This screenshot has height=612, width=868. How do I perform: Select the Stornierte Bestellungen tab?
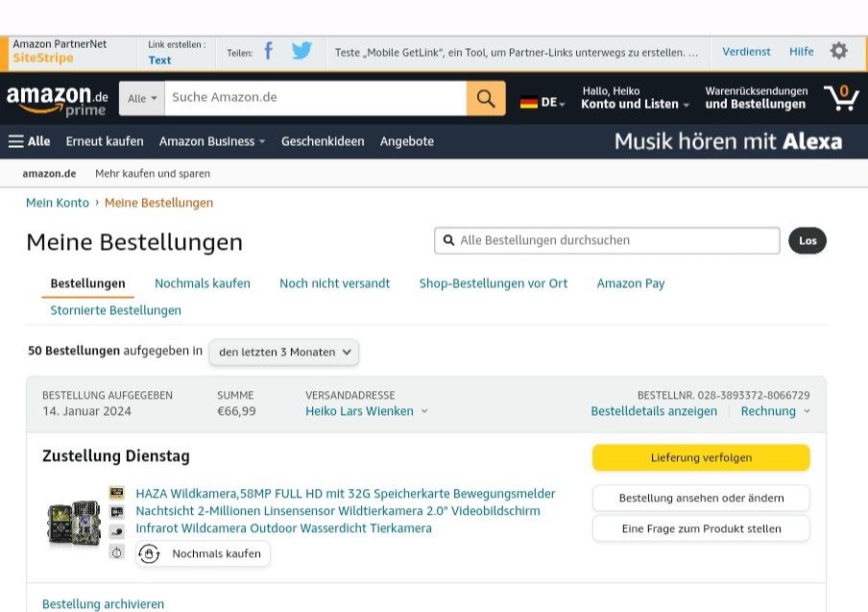115,310
